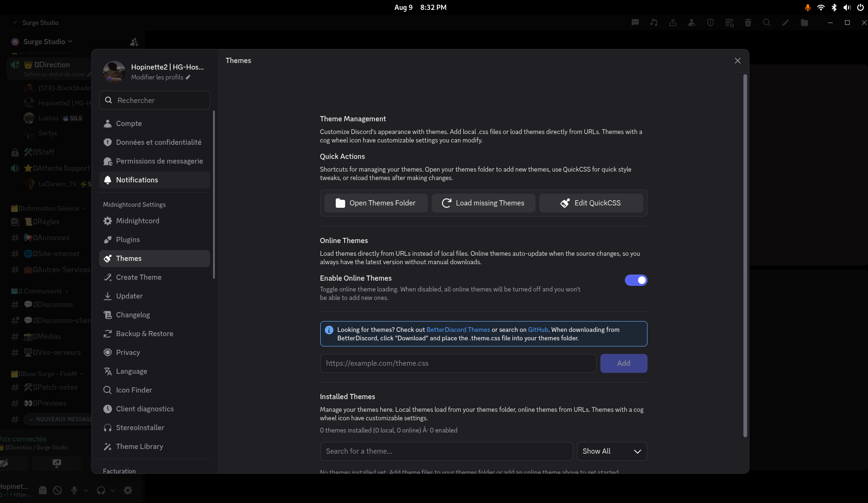Open the Language settings page
The height and width of the screenshot is (503, 868).
(155, 371)
